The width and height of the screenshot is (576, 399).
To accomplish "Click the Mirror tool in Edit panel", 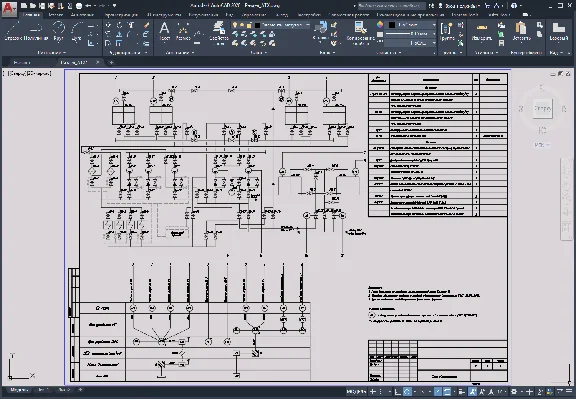I will coord(119,34).
